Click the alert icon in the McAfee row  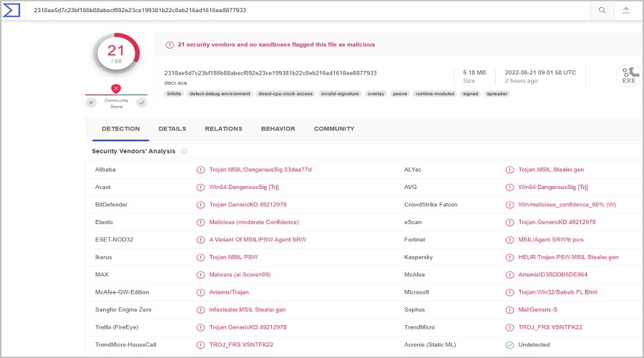tap(509, 275)
